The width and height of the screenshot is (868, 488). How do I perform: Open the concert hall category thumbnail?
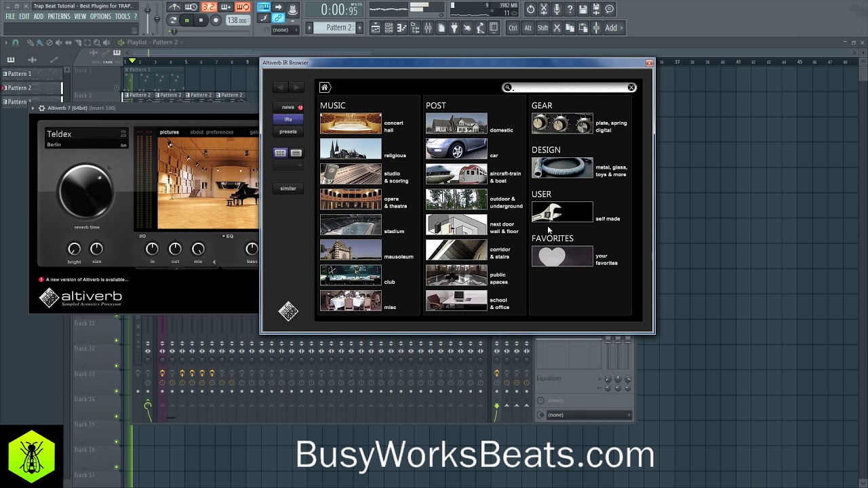tap(351, 124)
